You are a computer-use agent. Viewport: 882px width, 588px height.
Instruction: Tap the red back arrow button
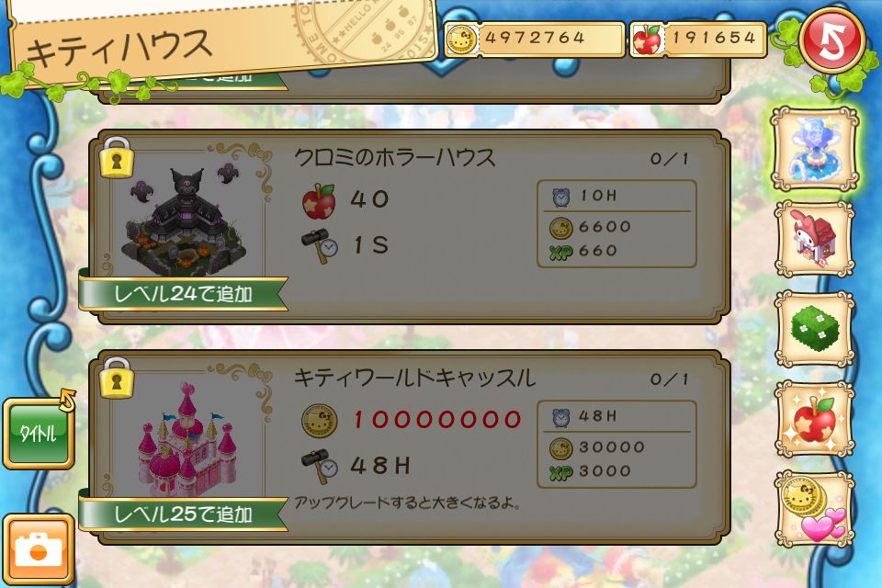click(832, 40)
